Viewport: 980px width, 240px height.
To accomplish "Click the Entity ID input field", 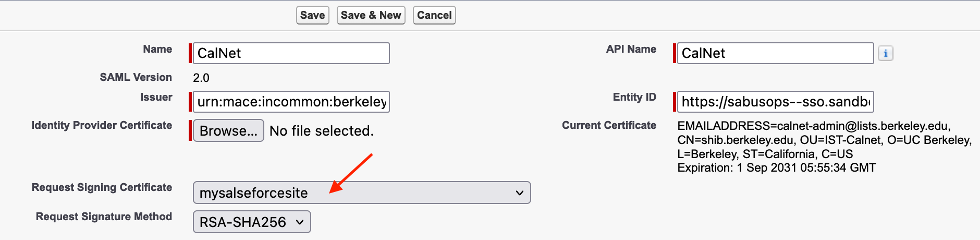I will tap(775, 102).
